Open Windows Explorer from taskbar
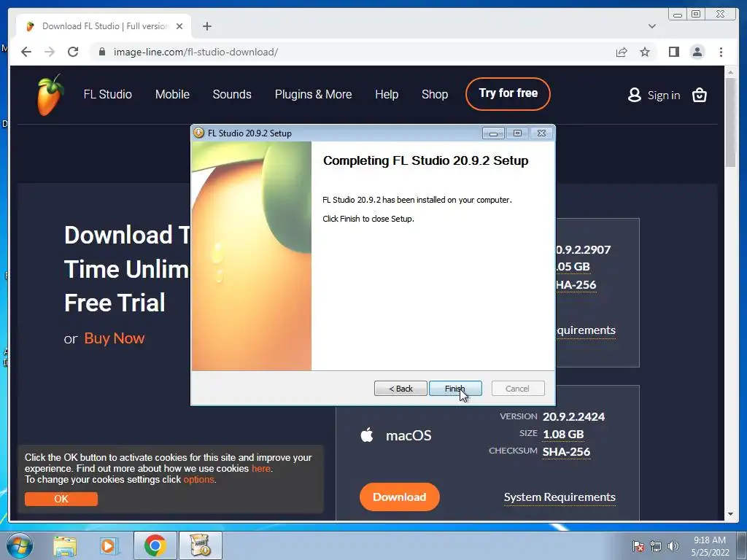 click(65, 545)
